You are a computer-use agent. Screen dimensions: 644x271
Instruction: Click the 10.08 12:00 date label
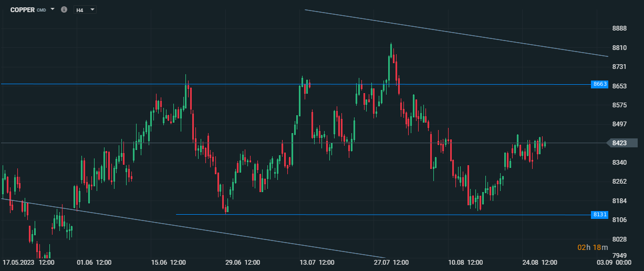pos(466,262)
